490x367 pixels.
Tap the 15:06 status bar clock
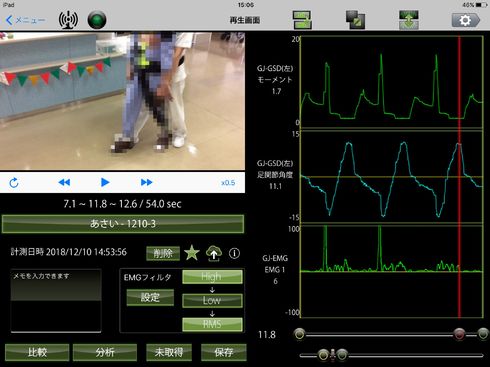tap(246, 5)
